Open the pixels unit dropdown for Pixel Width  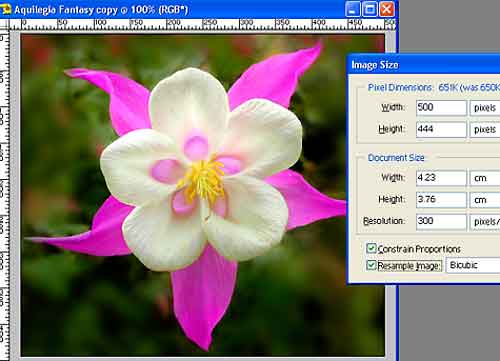[x=485, y=108]
